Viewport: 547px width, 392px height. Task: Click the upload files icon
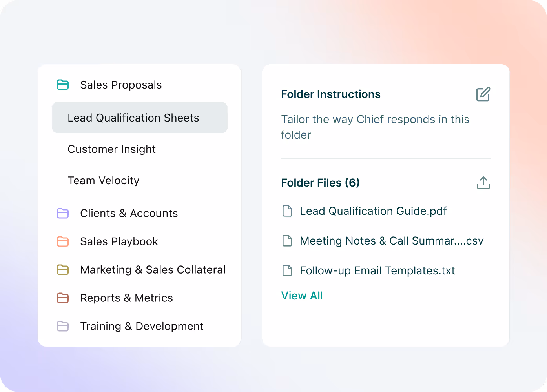483,183
